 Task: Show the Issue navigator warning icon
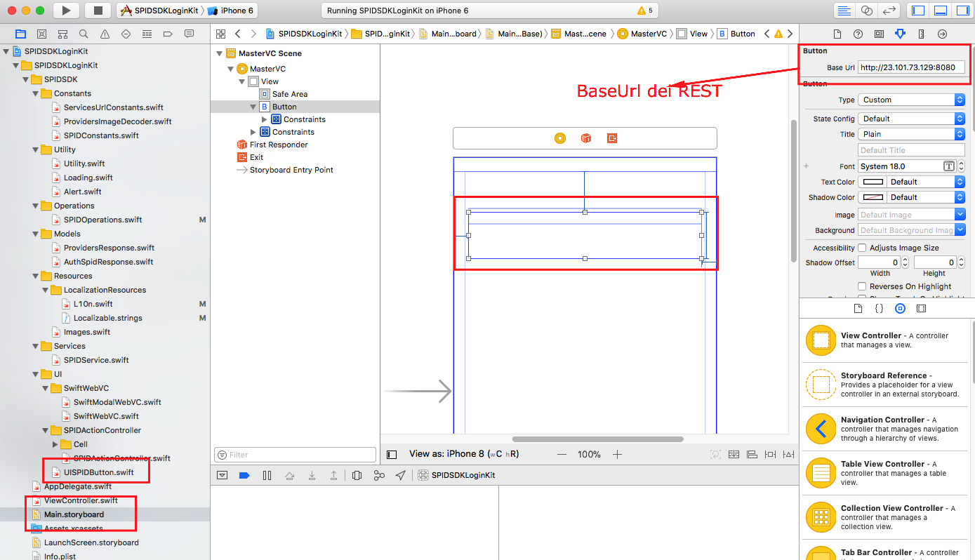(x=105, y=34)
